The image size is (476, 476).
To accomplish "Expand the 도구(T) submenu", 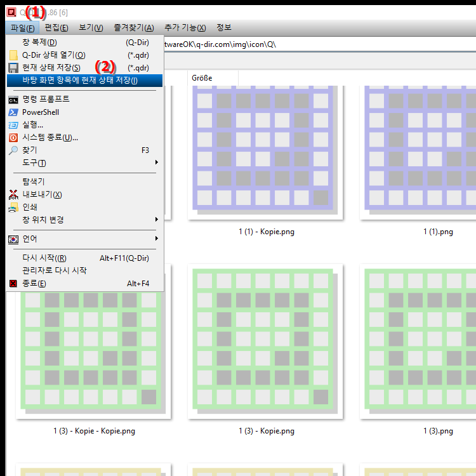I will (84, 163).
